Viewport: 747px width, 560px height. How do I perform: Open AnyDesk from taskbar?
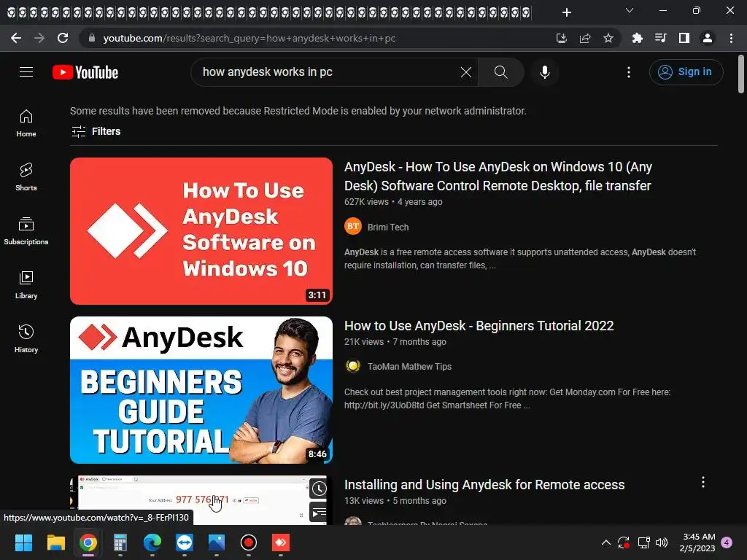pyautogui.click(x=281, y=542)
